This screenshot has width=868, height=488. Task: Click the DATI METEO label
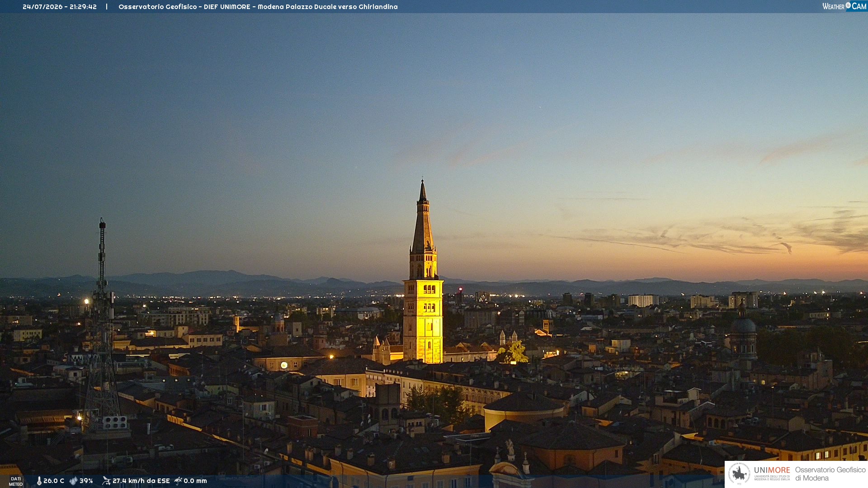click(x=16, y=481)
